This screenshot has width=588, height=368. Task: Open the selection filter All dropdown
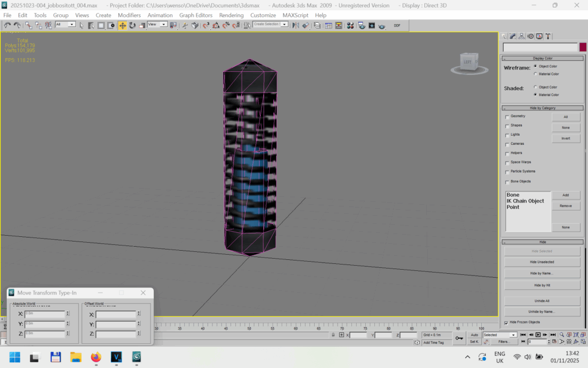[65, 25]
